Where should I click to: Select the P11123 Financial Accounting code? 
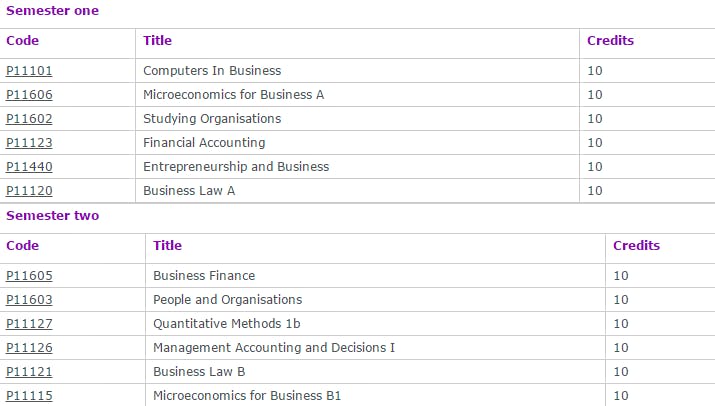tap(29, 143)
